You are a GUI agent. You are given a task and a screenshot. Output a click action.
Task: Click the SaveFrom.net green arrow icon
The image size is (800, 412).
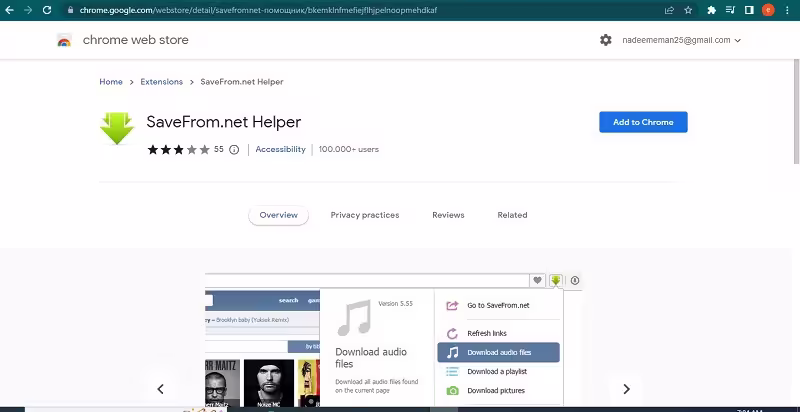pos(117,128)
